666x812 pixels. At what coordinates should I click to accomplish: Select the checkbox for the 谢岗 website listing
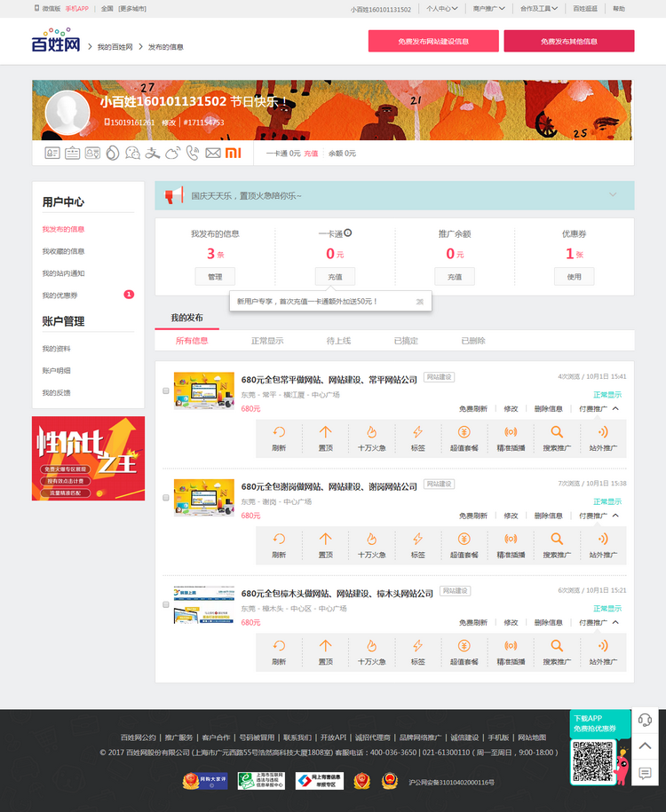[166, 498]
